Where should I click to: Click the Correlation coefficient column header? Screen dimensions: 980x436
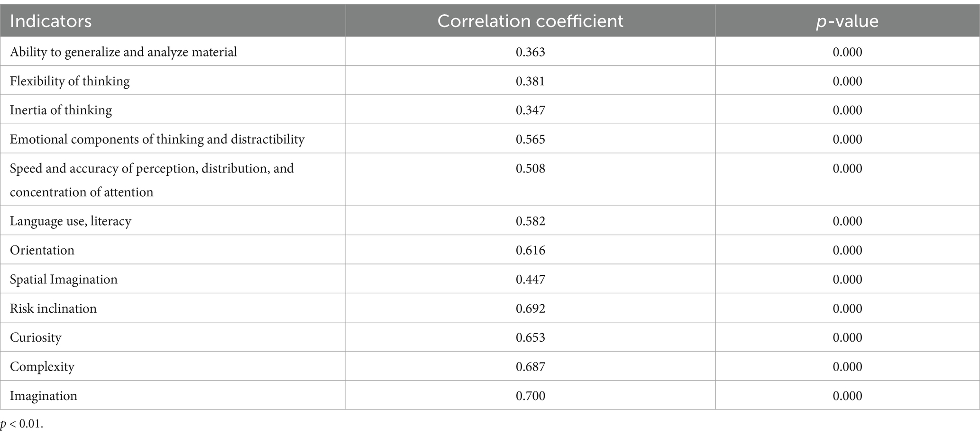click(530, 21)
